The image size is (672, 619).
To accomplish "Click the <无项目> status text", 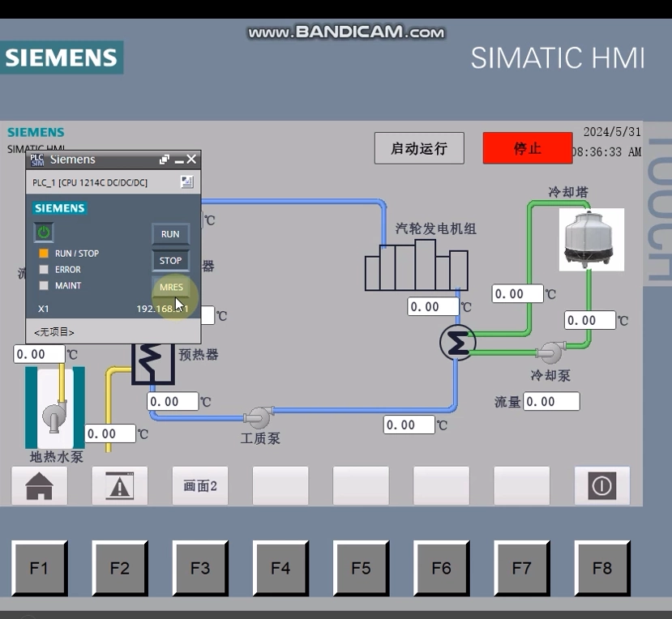I will pyautogui.click(x=54, y=332).
